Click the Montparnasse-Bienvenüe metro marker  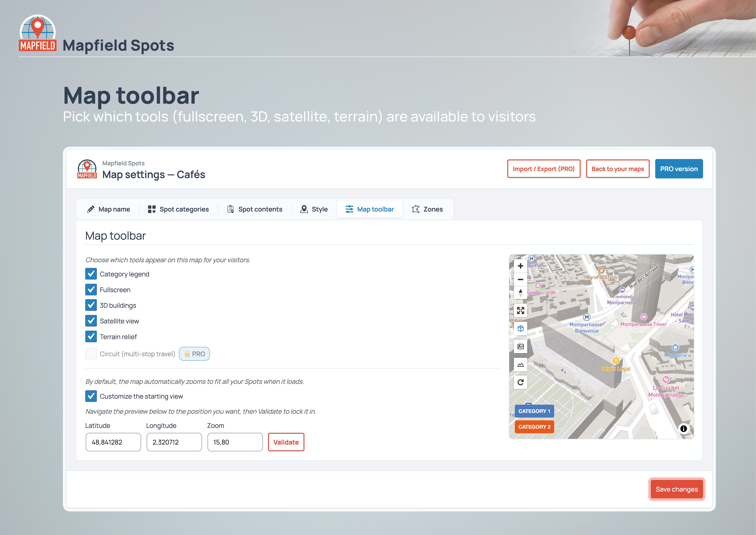[587, 317]
